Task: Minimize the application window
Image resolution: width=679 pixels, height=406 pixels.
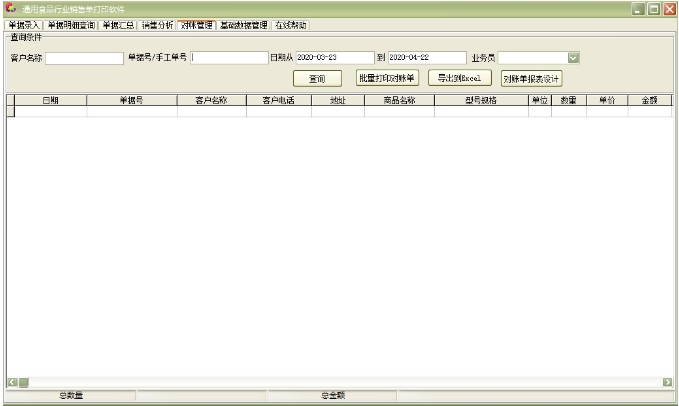Action: (638, 9)
